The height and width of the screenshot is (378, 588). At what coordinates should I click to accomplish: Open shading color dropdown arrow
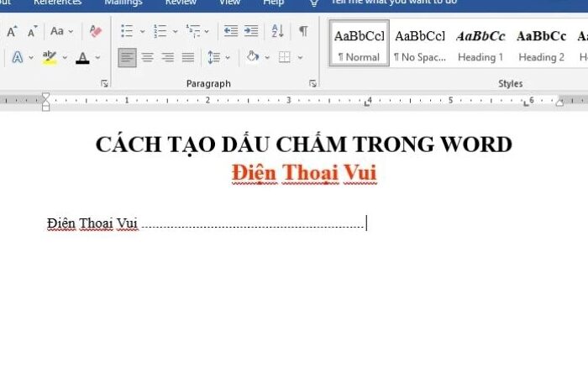(267, 58)
